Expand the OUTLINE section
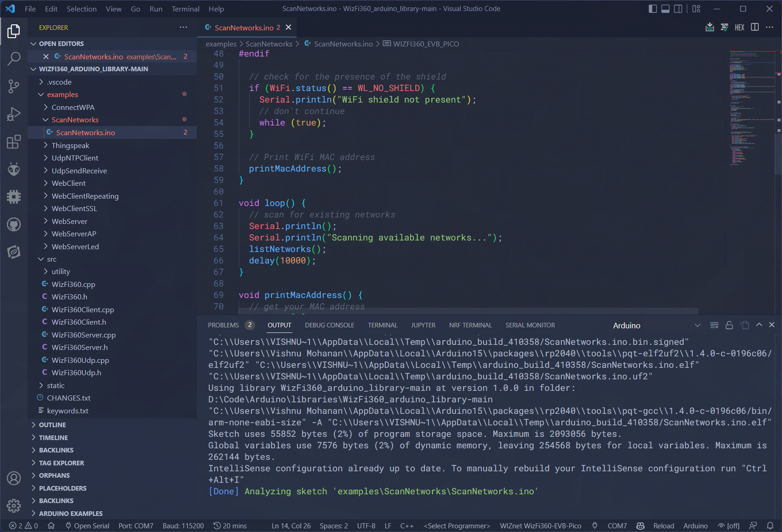This screenshot has height=532, width=782. (x=112, y=425)
